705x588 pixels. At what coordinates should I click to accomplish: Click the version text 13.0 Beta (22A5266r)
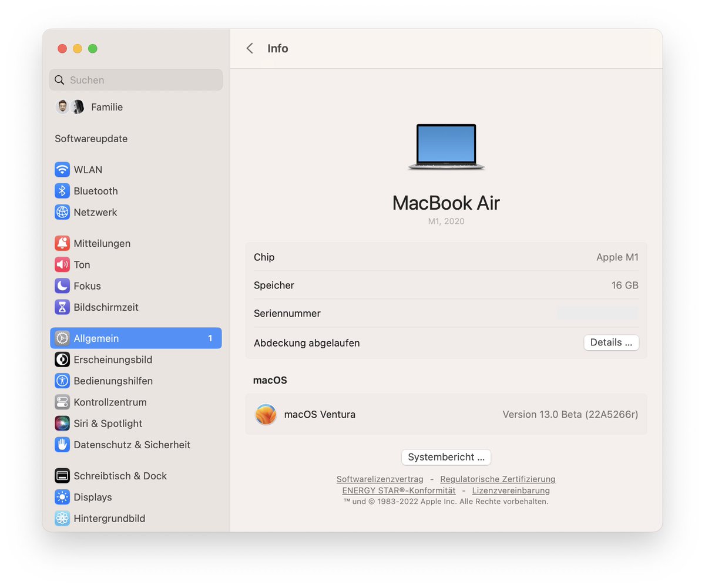[570, 414]
